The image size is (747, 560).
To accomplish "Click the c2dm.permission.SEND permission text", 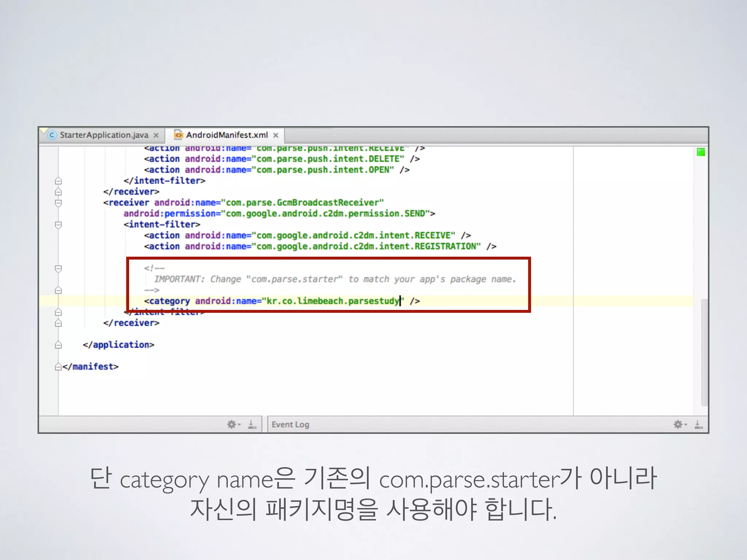I will (x=325, y=214).
